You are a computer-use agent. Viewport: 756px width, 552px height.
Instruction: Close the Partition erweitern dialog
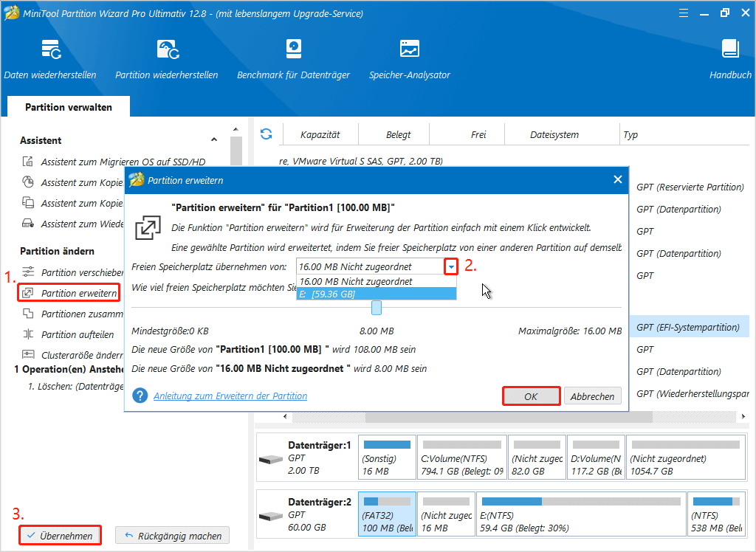pyautogui.click(x=618, y=180)
